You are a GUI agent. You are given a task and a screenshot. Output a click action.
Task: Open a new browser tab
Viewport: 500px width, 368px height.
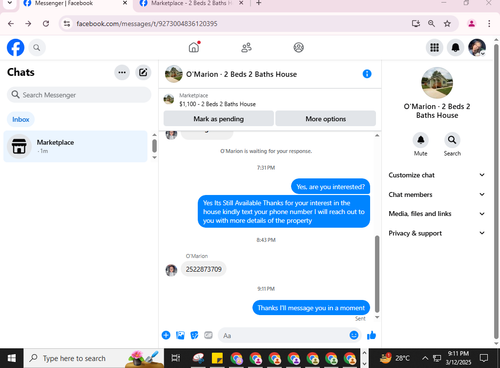[258, 3]
